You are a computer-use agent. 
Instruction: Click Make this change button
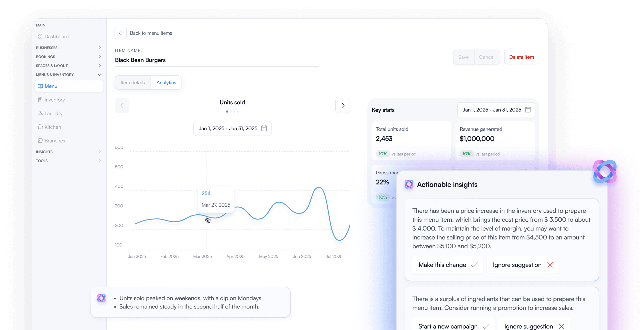point(448,265)
